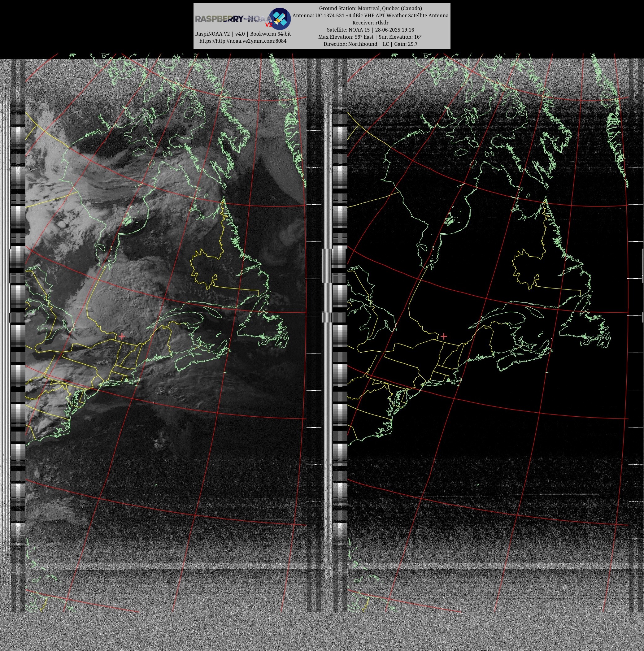Click the red cross marker in the right image
The height and width of the screenshot is (651, 644).
(444, 336)
